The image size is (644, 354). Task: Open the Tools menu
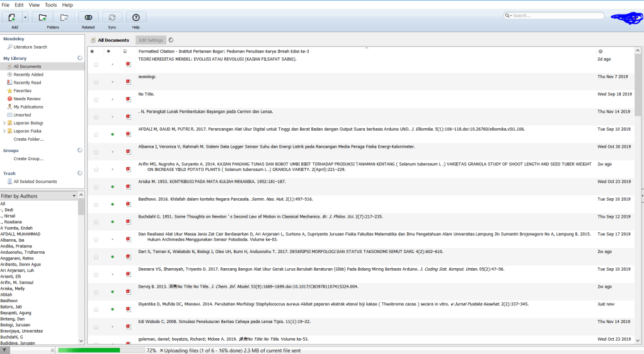coord(50,4)
